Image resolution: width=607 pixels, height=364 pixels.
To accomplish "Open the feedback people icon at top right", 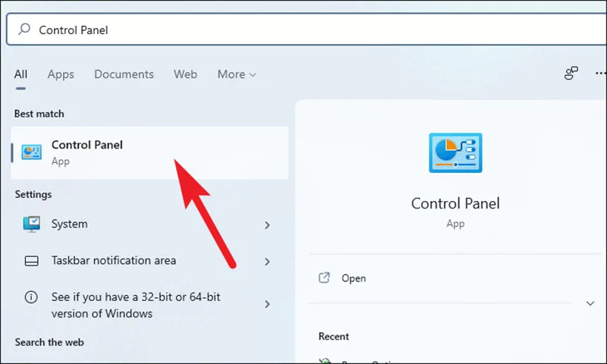I will click(x=571, y=73).
